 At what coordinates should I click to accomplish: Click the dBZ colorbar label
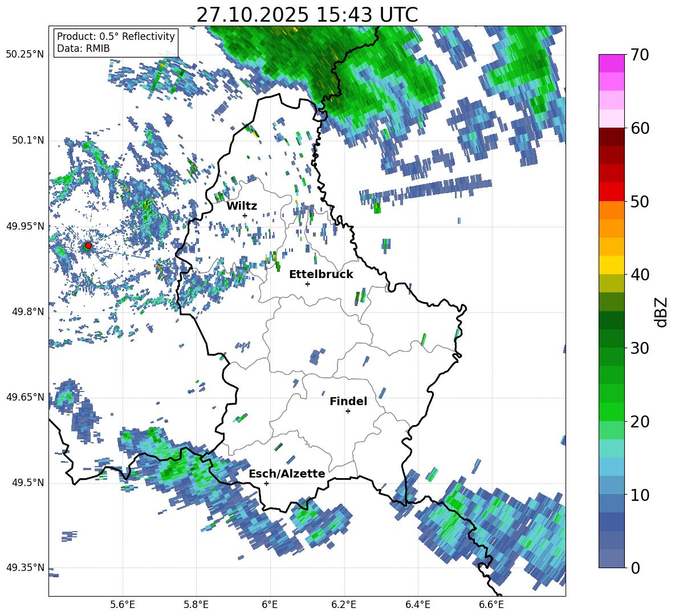click(662, 312)
